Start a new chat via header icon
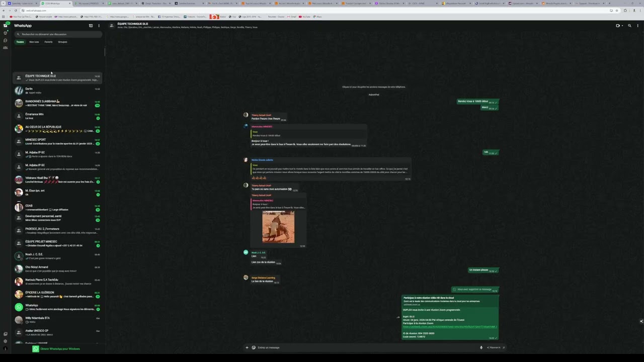This screenshot has height=362, width=644. tap(91, 26)
